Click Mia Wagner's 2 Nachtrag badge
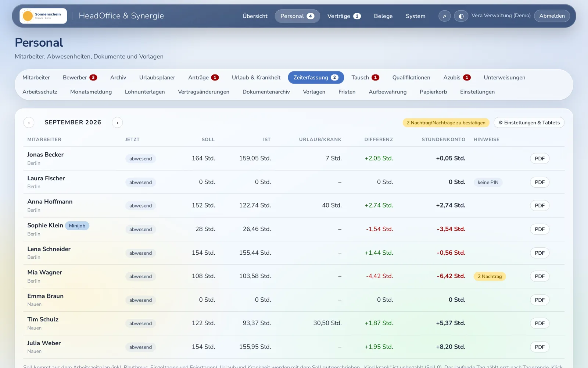This screenshot has width=588, height=368. tap(490, 276)
